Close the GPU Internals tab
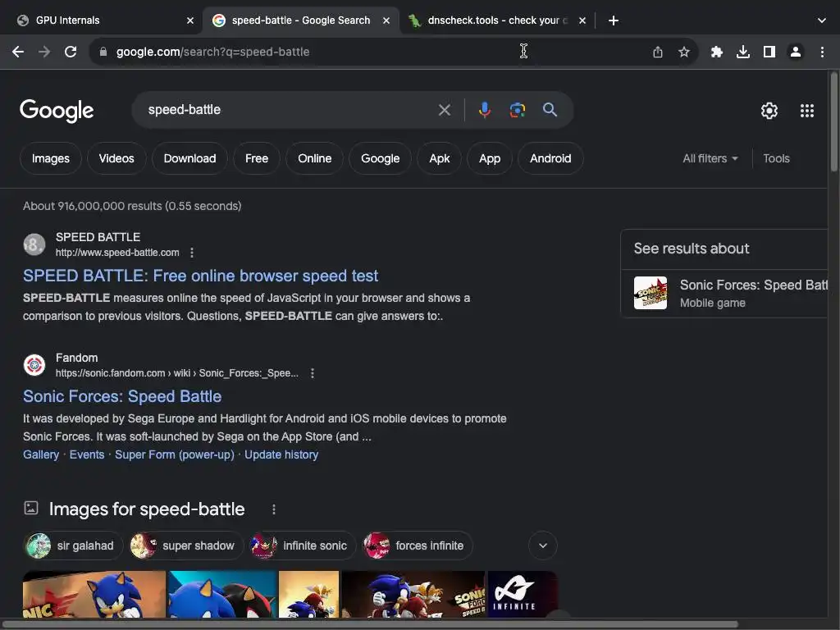 tap(190, 21)
